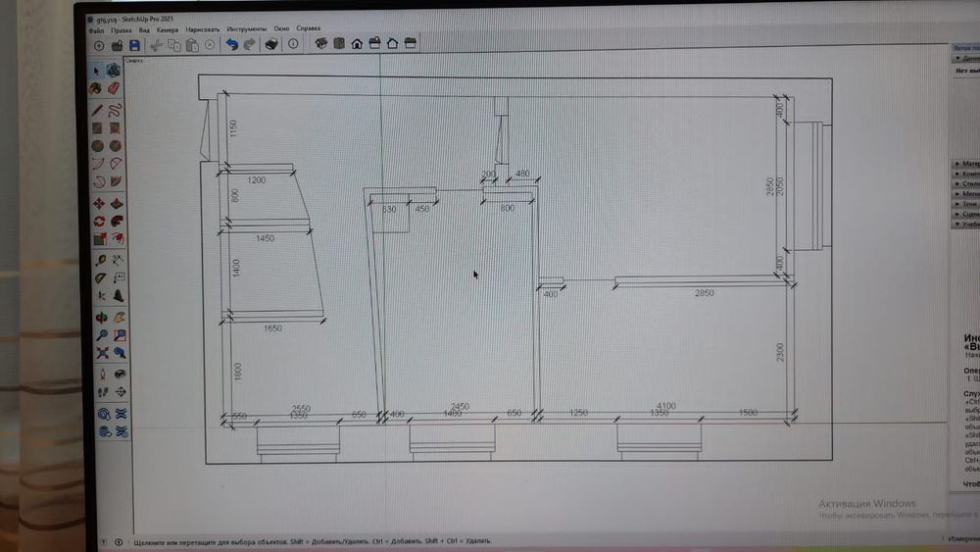Undo the last action with the blue arrow
Viewport: 980px width, 552px height.
point(231,44)
